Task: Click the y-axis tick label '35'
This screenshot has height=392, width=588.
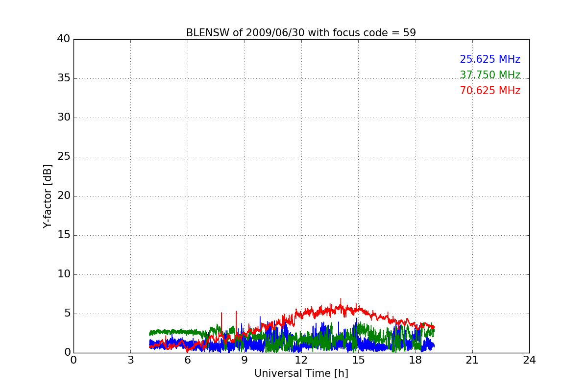Action: (64, 78)
